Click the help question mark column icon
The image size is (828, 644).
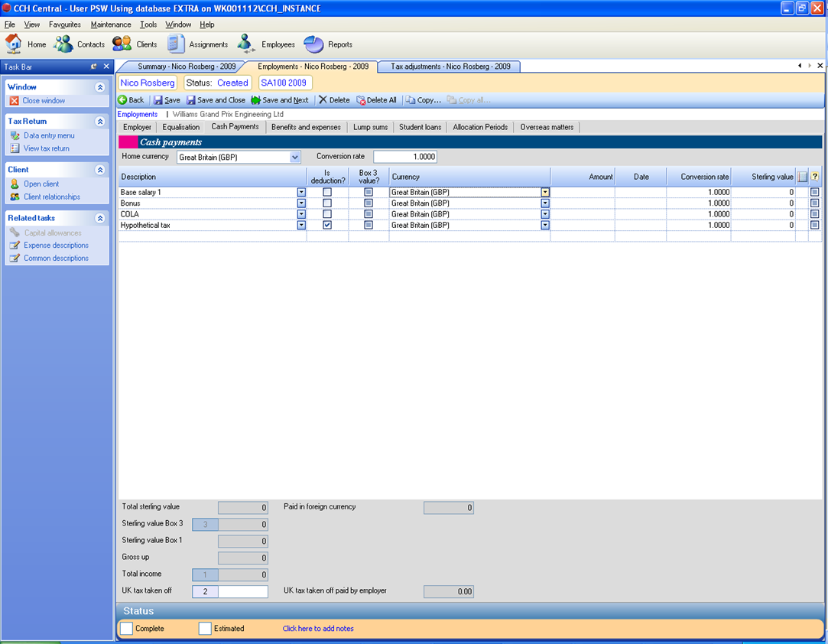point(815,177)
